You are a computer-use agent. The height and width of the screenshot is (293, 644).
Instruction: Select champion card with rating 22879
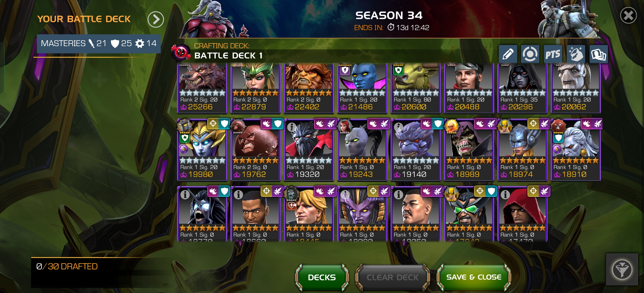coord(255,88)
